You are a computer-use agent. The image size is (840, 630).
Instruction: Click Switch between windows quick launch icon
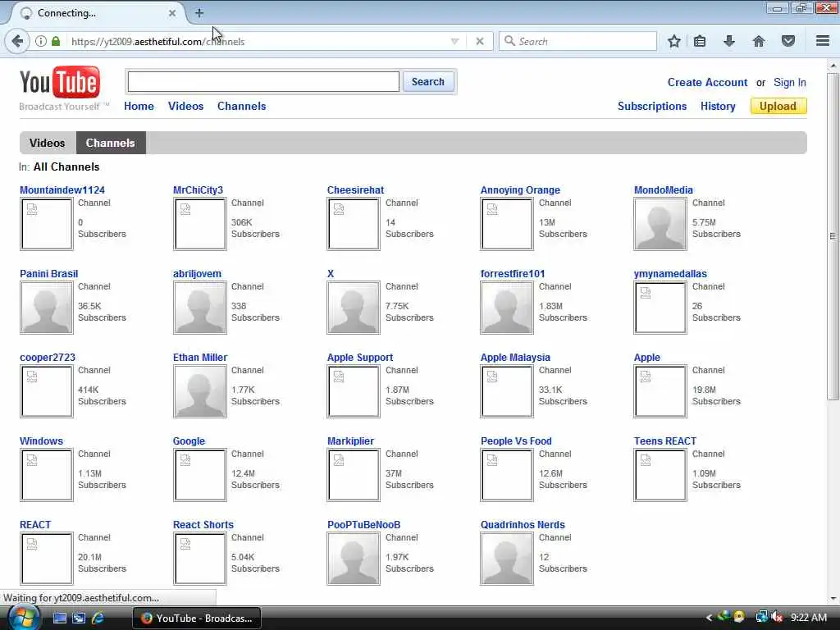[79, 619]
